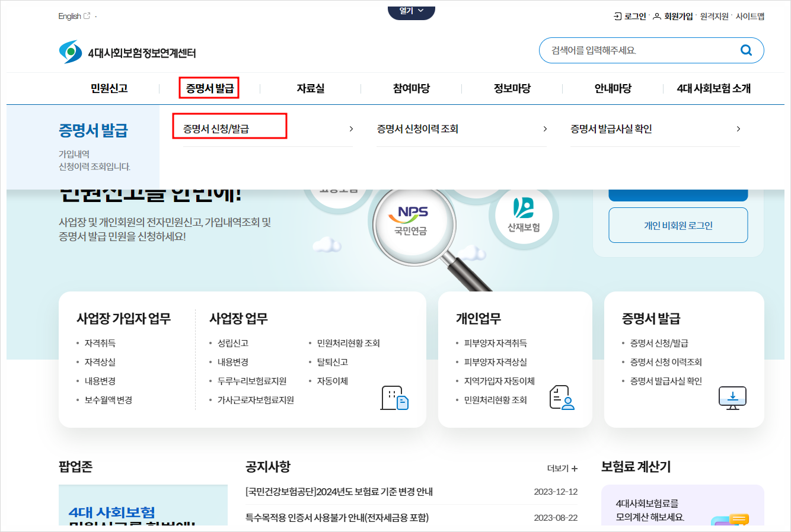Screen dimensions: 791x532
Task: Select the 참여마당 menu item
Action: 411,88
